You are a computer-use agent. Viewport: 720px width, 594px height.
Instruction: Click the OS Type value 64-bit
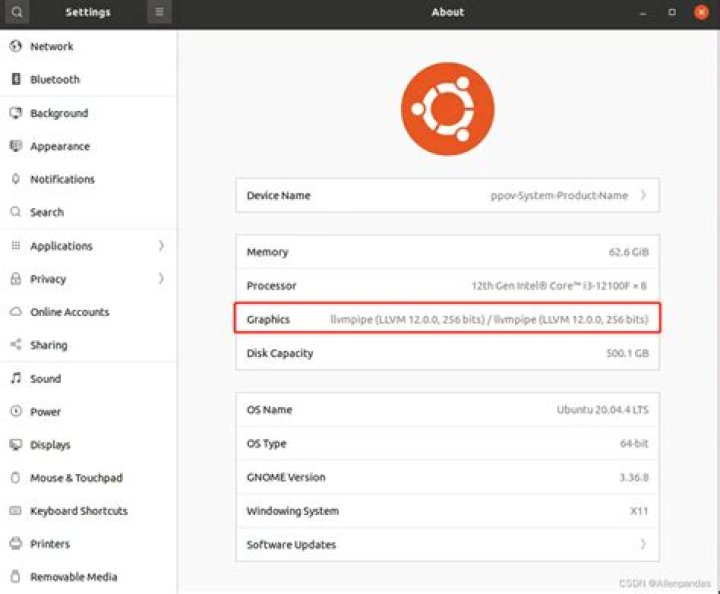(x=634, y=443)
